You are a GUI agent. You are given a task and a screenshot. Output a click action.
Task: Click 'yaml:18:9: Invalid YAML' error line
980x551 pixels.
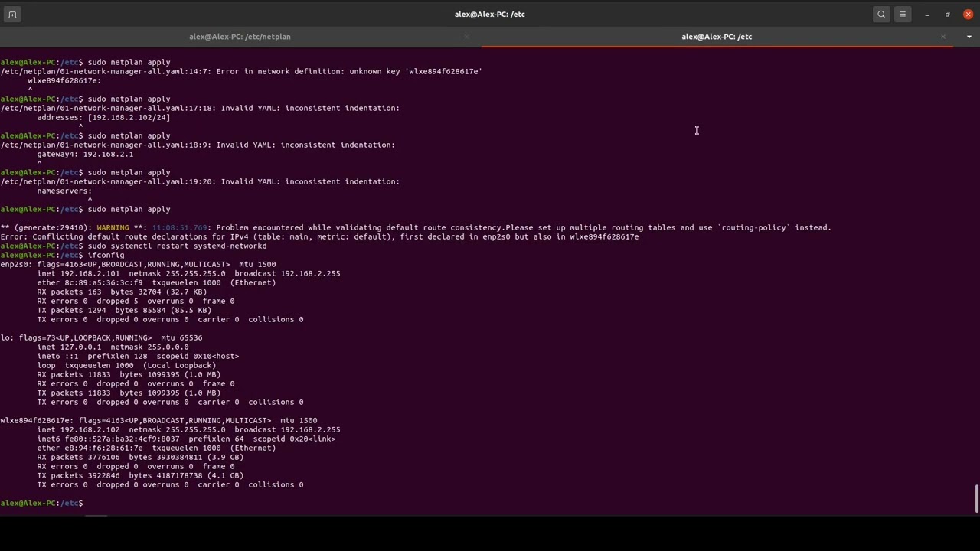(x=198, y=145)
